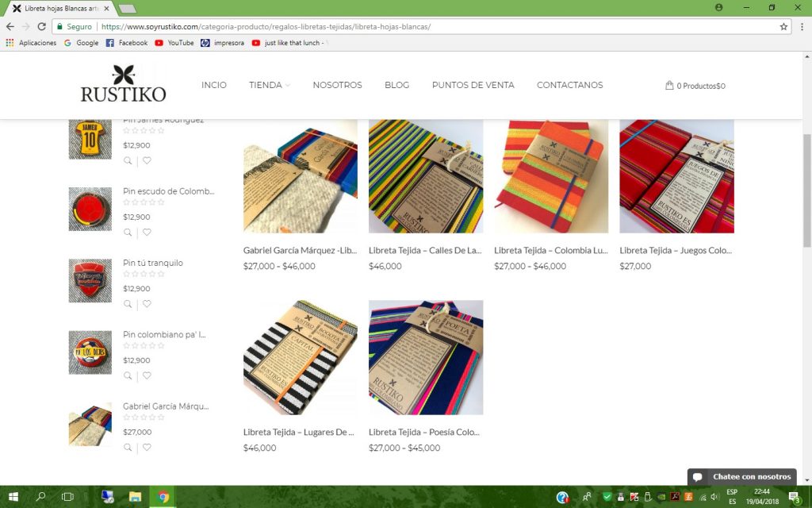The image size is (812, 508).
Task: Open File Explorer from the taskbar
Action: click(135, 497)
